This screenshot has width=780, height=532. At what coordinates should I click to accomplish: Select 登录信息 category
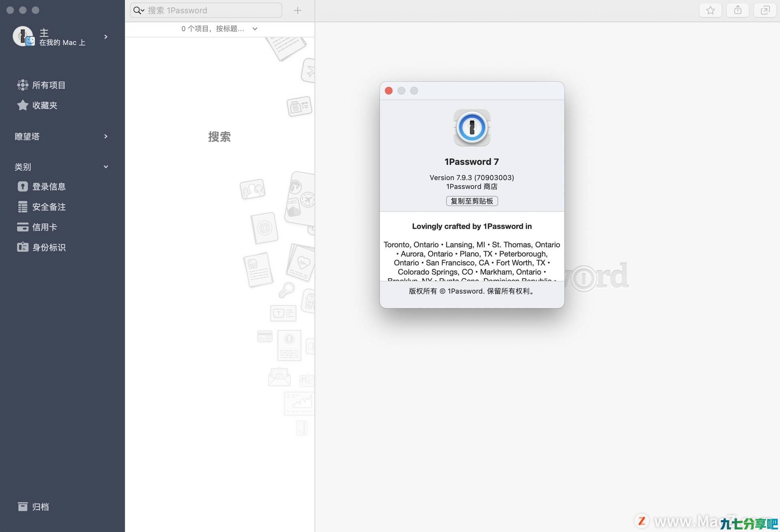tap(49, 186)
